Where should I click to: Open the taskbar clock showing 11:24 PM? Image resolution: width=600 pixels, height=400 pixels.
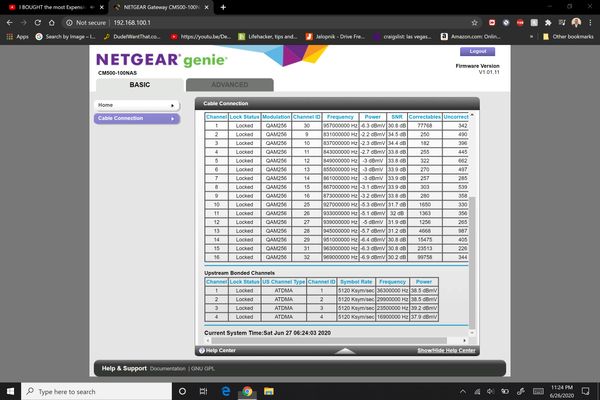(x=562, y=391)
